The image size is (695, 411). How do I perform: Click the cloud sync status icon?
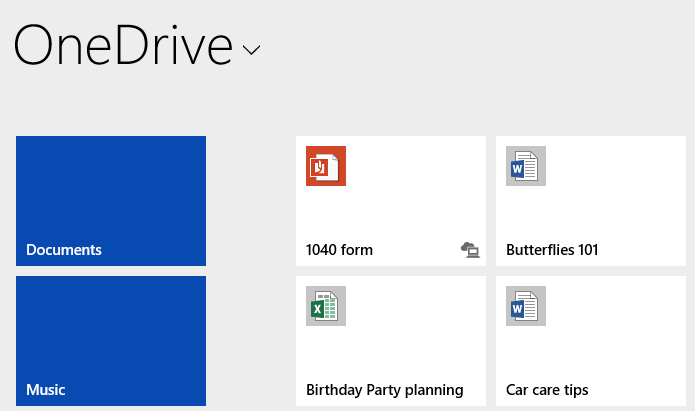470,250
